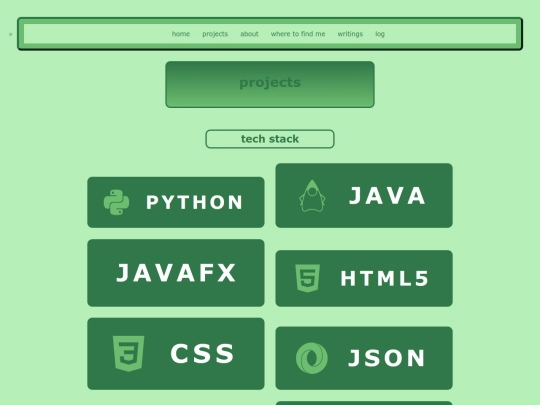Open the log nav link

pyautogui.click(x=380, y=34)
